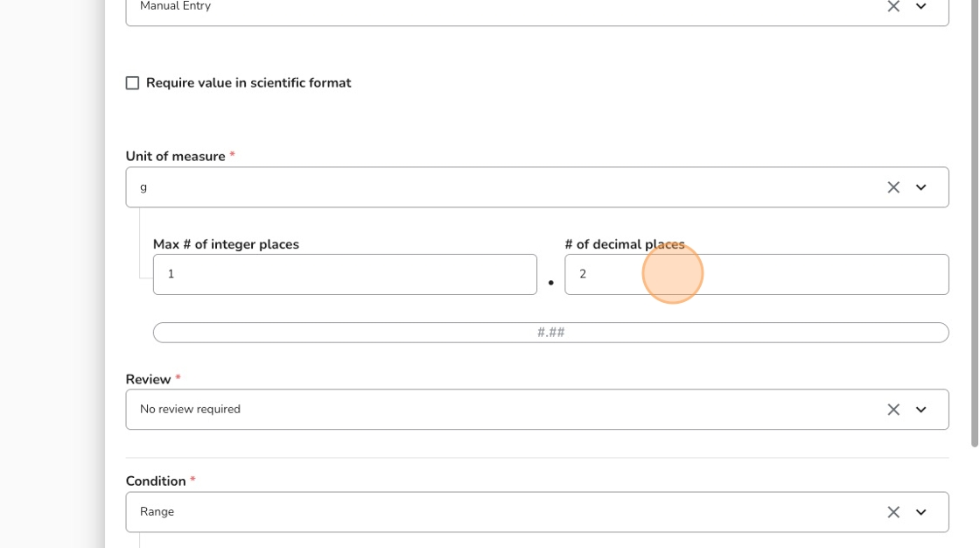Click the 'Range' condition value
This screenshot has height=548, width=980.
coord(157,512)
